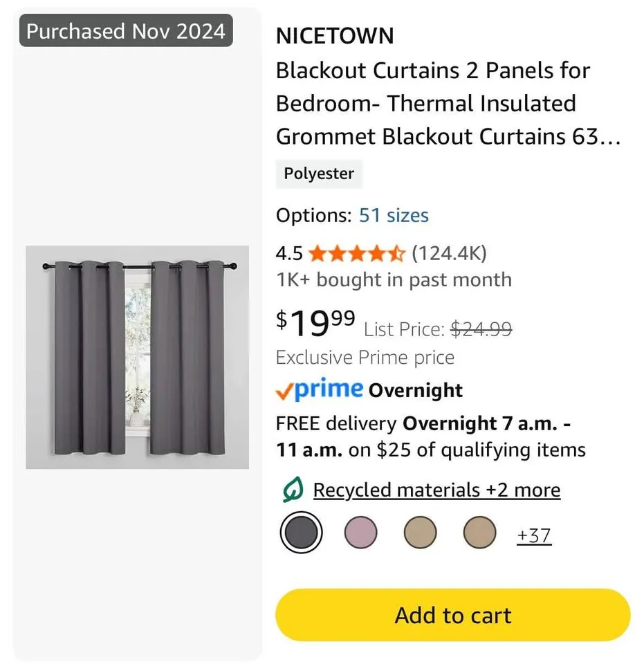Viewport: 644px width, 664px height.
Task: Click the Polyester material tag
Action: pyautogui.click(x=319, y=174)
